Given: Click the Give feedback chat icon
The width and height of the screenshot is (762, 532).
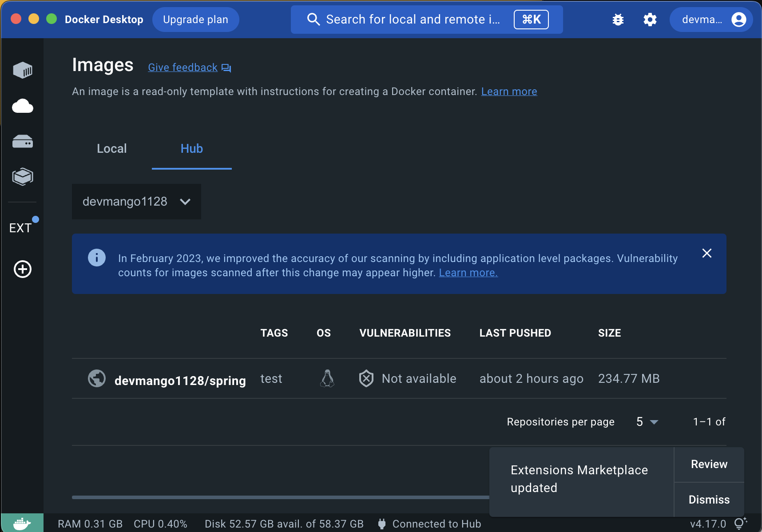Looking at the screenshot, I should 226,68.
